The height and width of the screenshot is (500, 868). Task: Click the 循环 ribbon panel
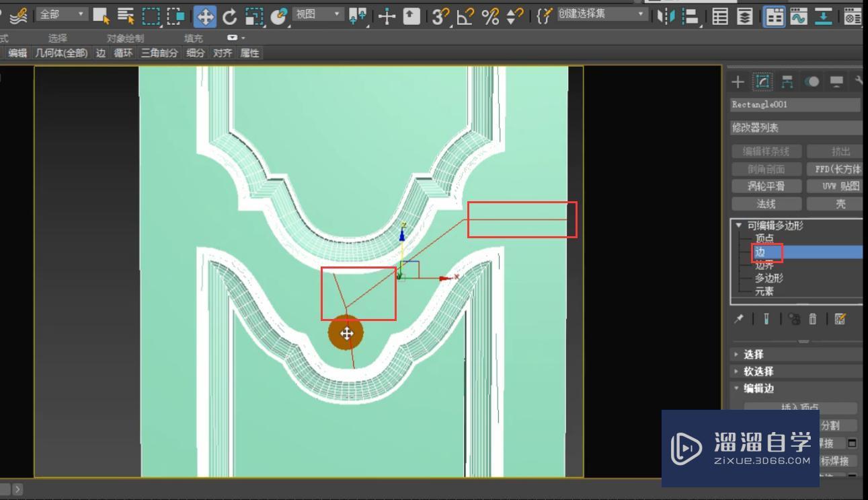pos(124,53)
